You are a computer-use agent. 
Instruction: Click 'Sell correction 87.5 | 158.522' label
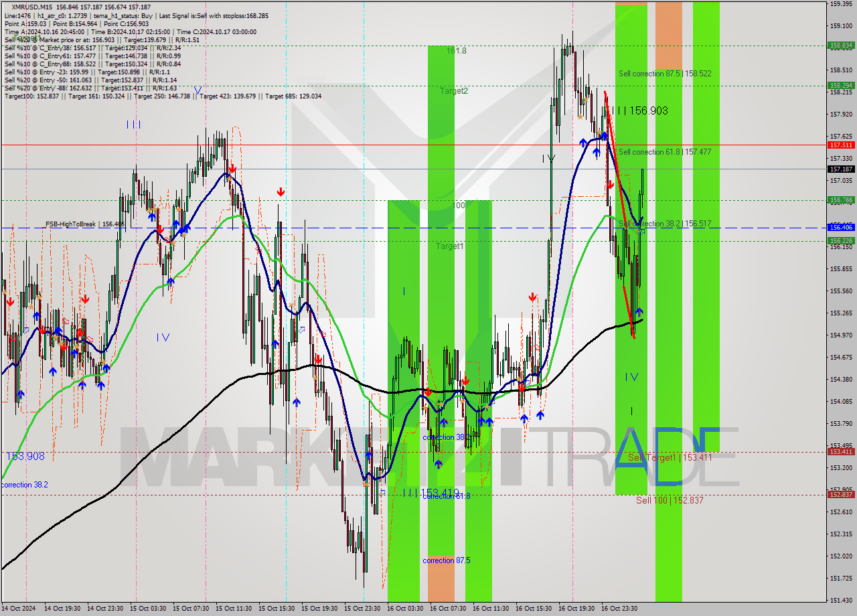coord(665,74)
